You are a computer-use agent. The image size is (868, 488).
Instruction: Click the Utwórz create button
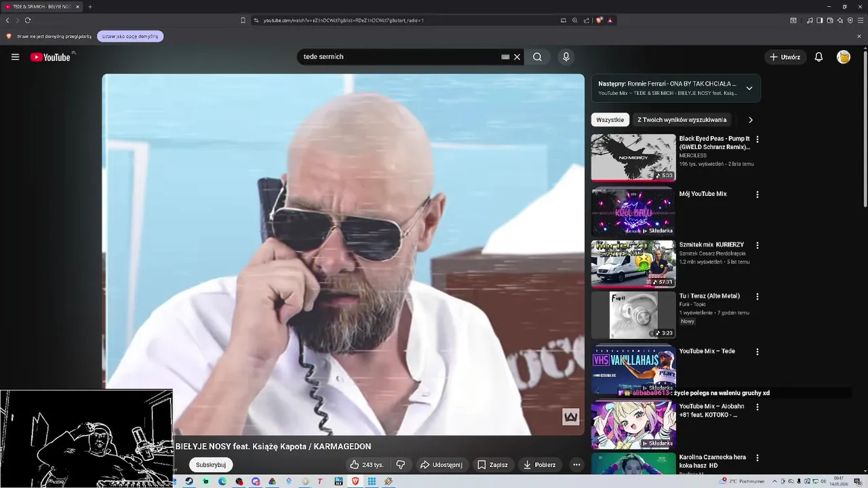click(785, 57)
